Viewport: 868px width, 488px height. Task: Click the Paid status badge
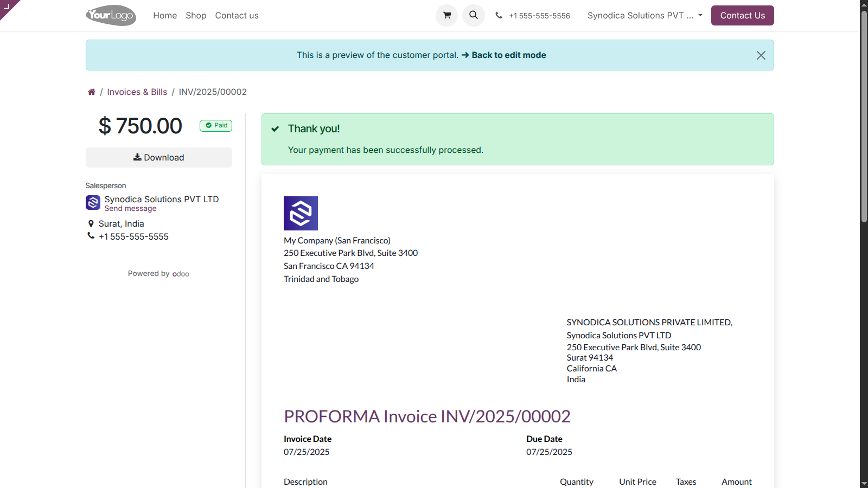pos(216,125)
